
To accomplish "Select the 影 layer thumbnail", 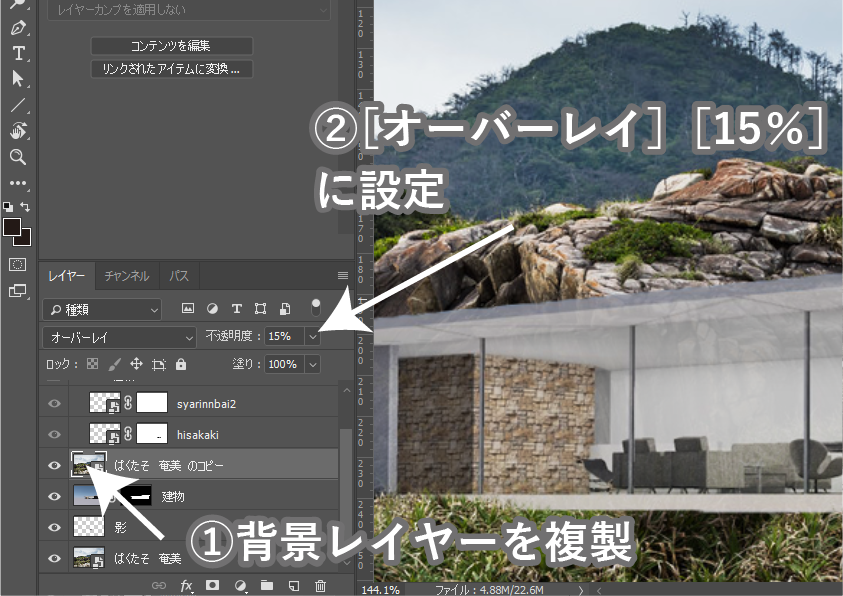I will 89,527.
